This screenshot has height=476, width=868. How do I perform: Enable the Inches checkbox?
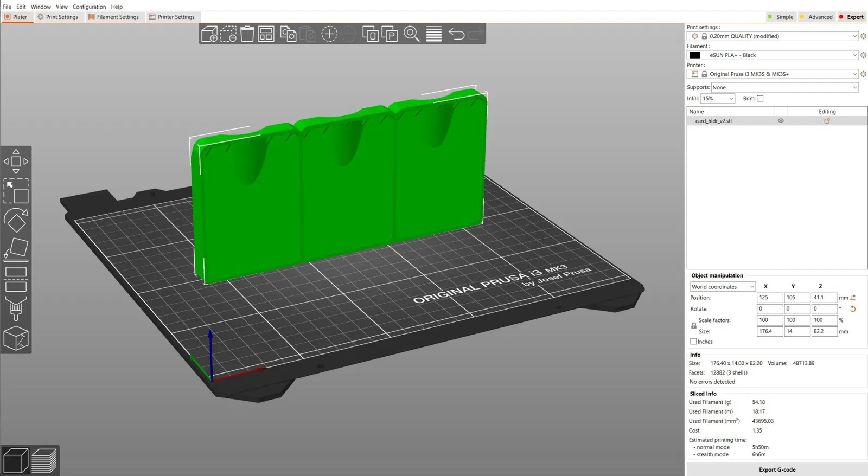tap(693, 342)
